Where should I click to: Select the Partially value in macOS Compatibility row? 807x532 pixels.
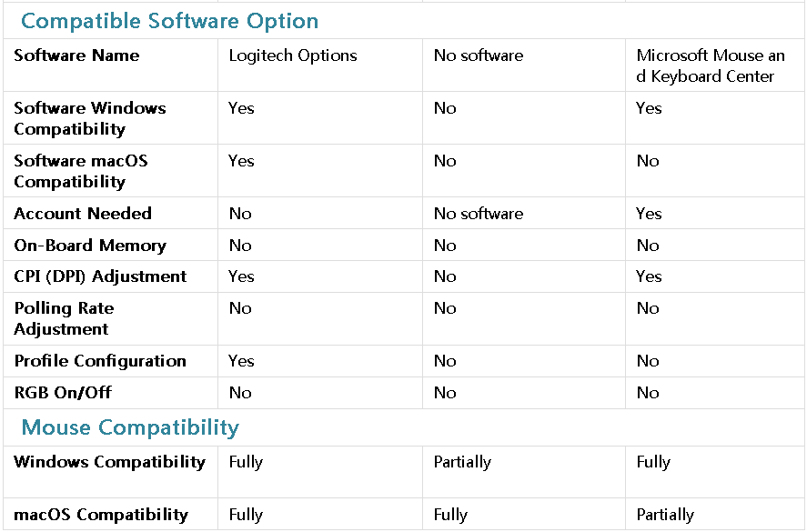pyautogui.click(x=665, y=515)
